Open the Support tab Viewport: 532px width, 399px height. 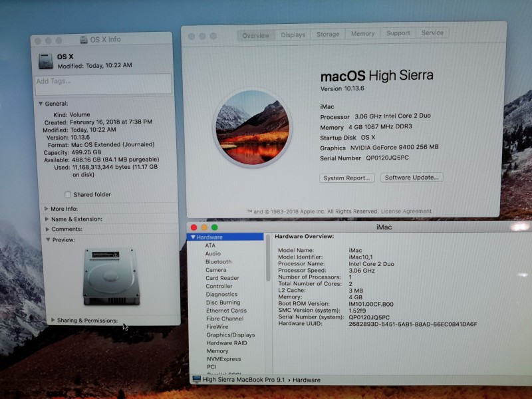398,33
